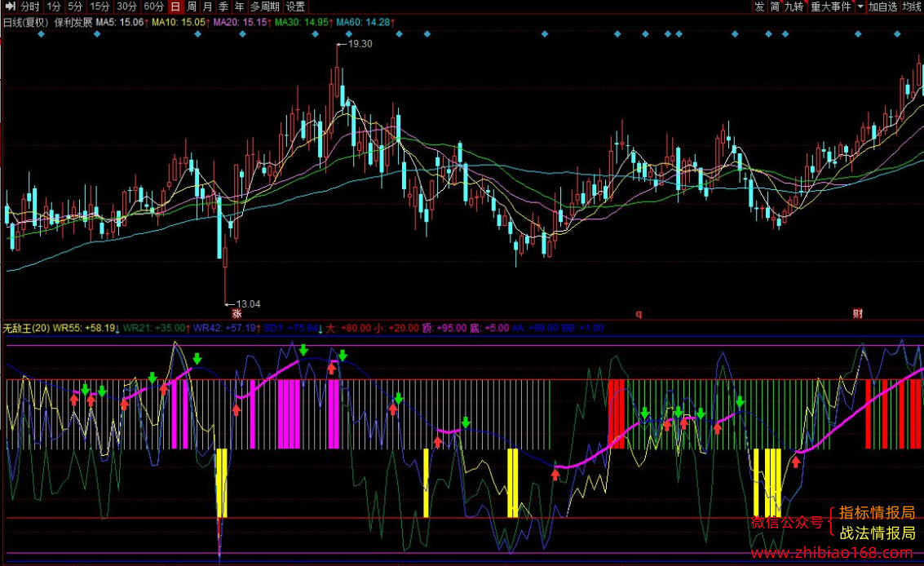Click the AA: +99.00 indicator value
This screenshot has width=924, height=566.
pyautogui.click(x=535, y=328)
